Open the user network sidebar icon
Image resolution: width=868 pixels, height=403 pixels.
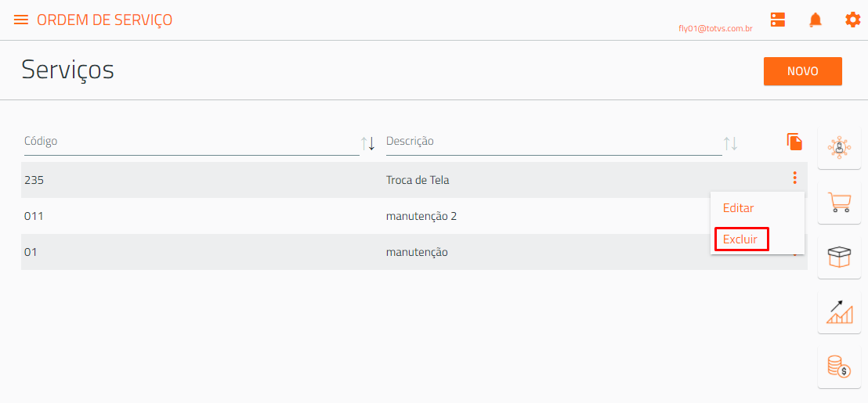tap(839, 148)
